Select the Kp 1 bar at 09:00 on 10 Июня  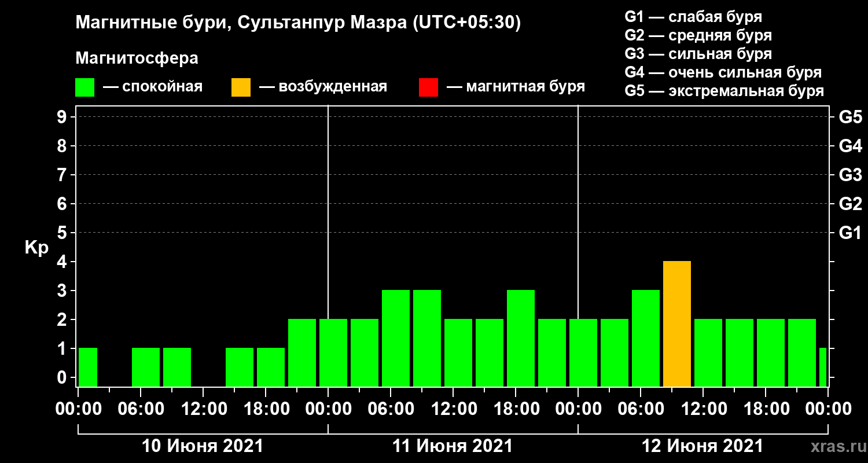click(x=177, y=368)
